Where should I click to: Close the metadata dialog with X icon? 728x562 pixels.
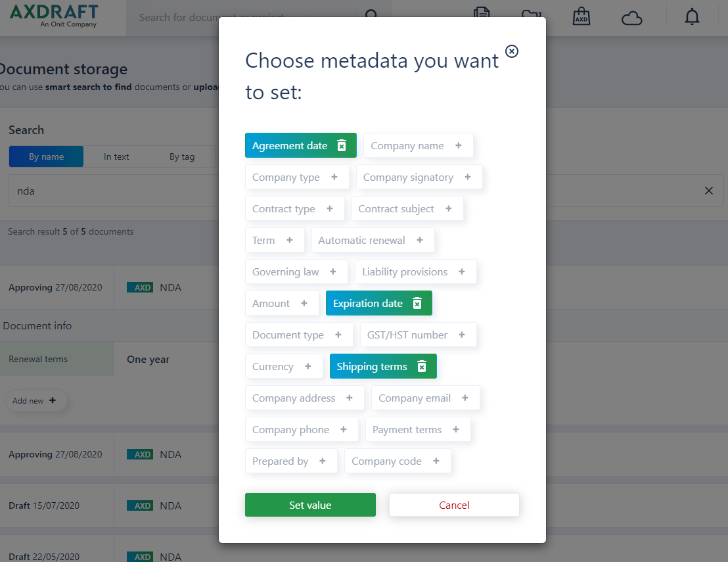click(512, 51)
